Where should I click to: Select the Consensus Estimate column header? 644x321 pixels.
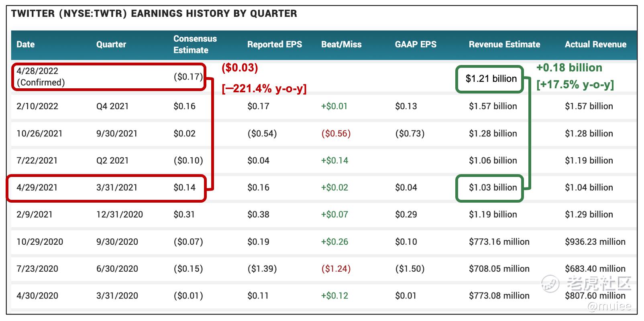click(195, 45)
